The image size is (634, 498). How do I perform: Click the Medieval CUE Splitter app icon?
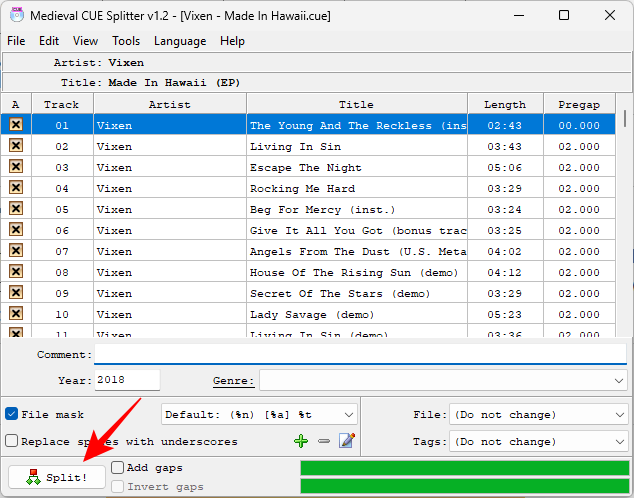(17, 15)
